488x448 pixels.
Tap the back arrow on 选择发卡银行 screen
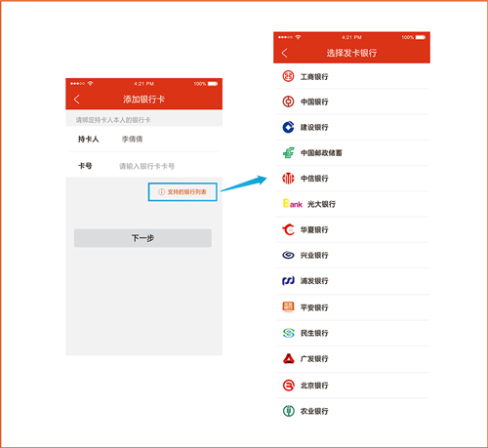[285, 53]
